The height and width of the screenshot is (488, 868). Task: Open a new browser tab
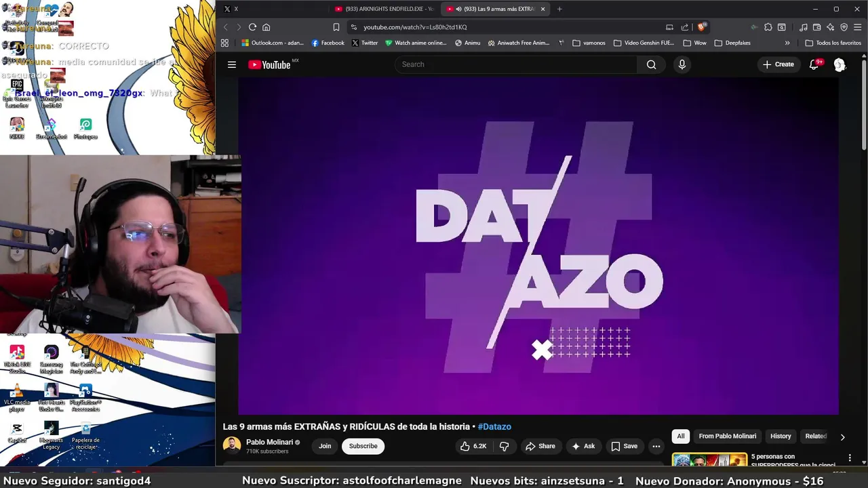click(559, 9)
